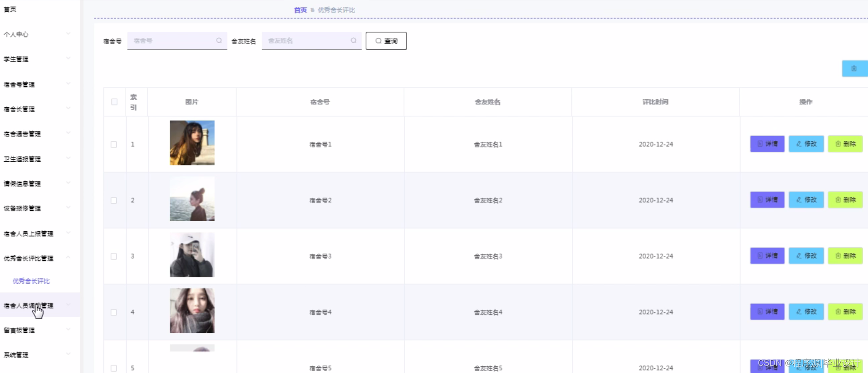Image resolution: width=868 pixels, height=373 pixels.
Task: Check the checkbox for row 5
Action: coord(114,368)
